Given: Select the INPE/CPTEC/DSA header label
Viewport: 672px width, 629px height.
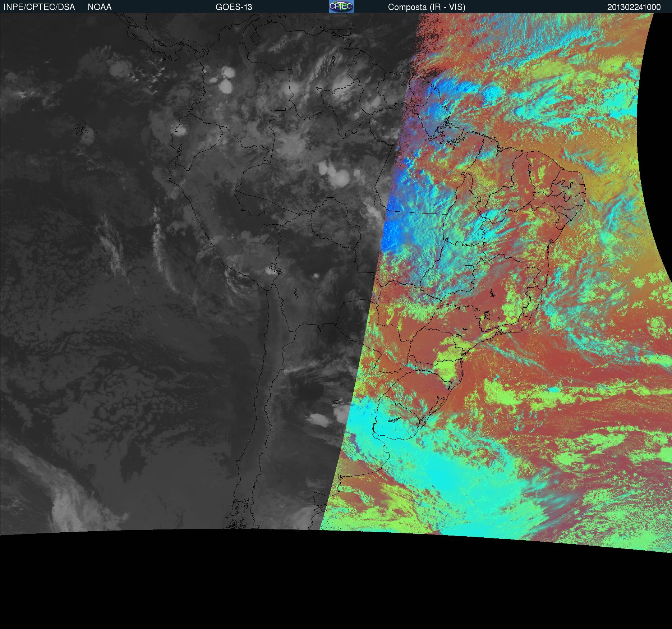Looking at the screenshot, I should [39, 7].
